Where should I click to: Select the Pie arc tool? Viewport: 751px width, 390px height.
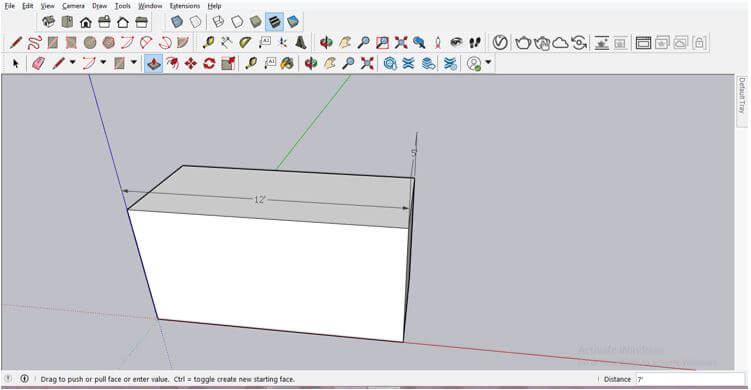tap(183, 43)
